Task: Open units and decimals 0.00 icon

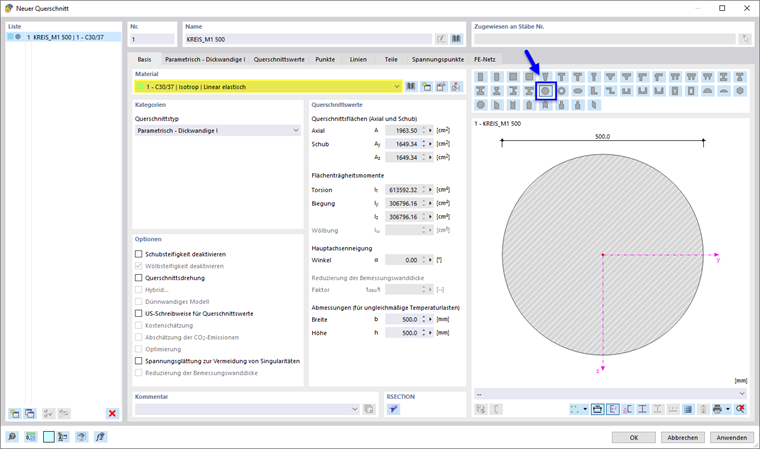Action: [31, 437]
